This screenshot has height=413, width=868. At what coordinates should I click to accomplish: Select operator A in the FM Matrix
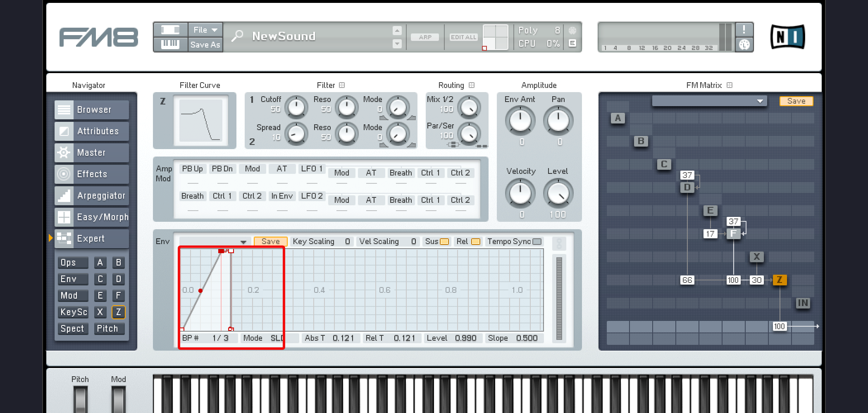[618, 118]
